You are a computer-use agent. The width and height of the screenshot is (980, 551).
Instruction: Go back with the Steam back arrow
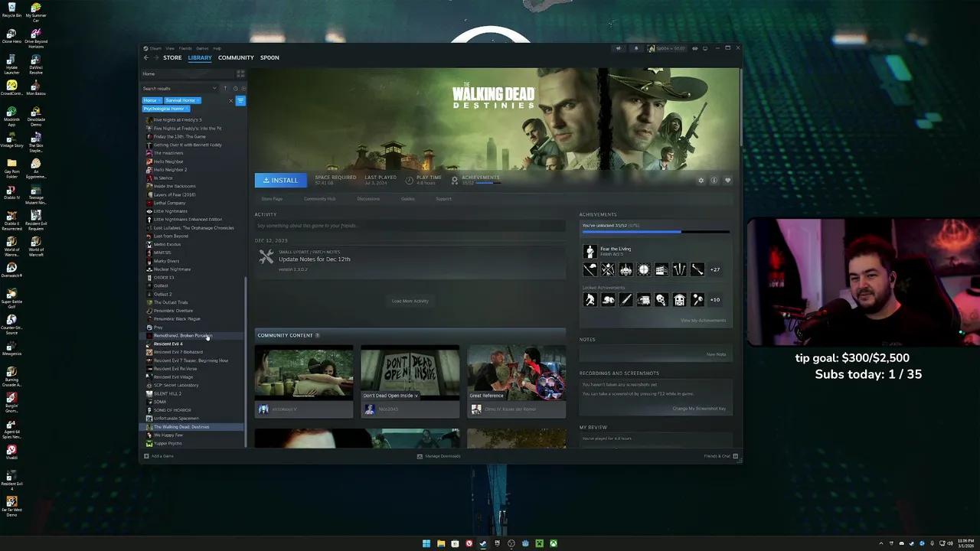coord(145,57)
